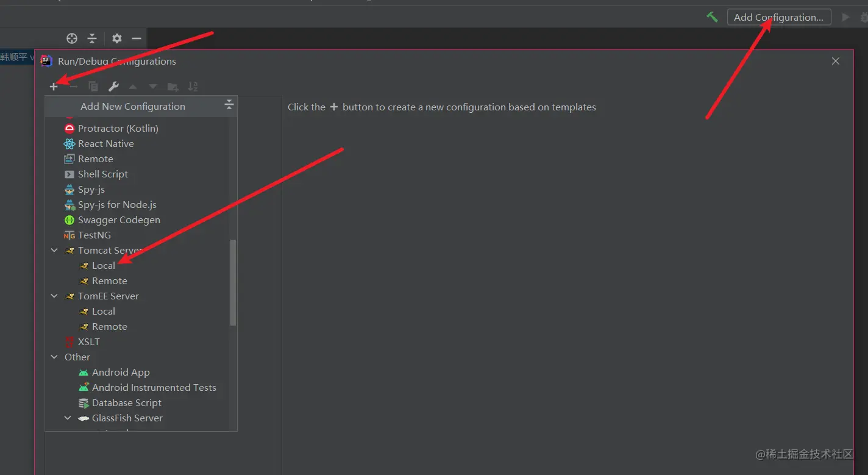
Task: Click the Move Up arrow icon
Action: (133, 87)
